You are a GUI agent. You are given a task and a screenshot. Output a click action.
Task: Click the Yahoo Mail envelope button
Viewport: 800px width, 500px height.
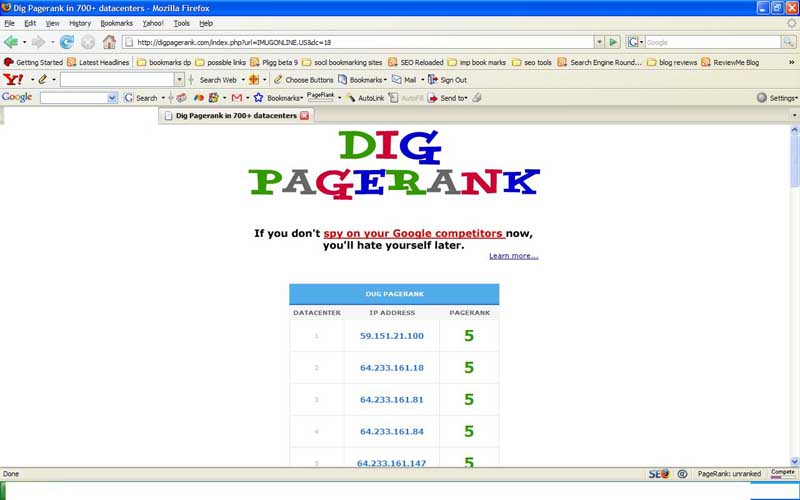pyautogui.click(x=404, y=80)
